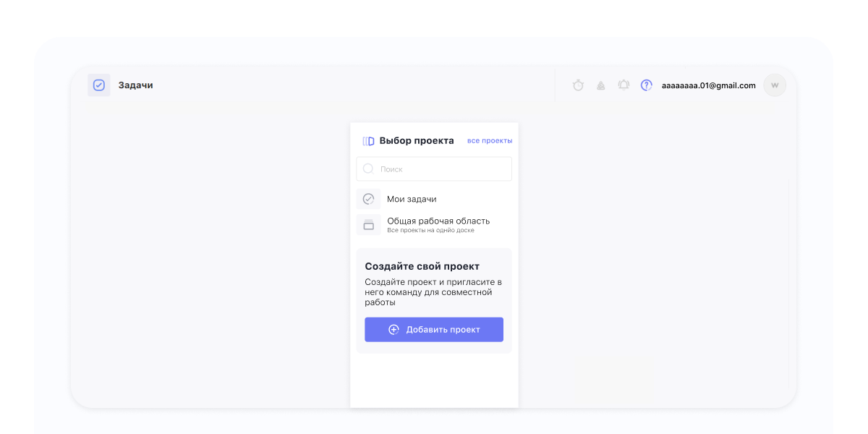Click the plus icon in Добавить проект
This screenshot has width=868, height=434.
(393, 329)
